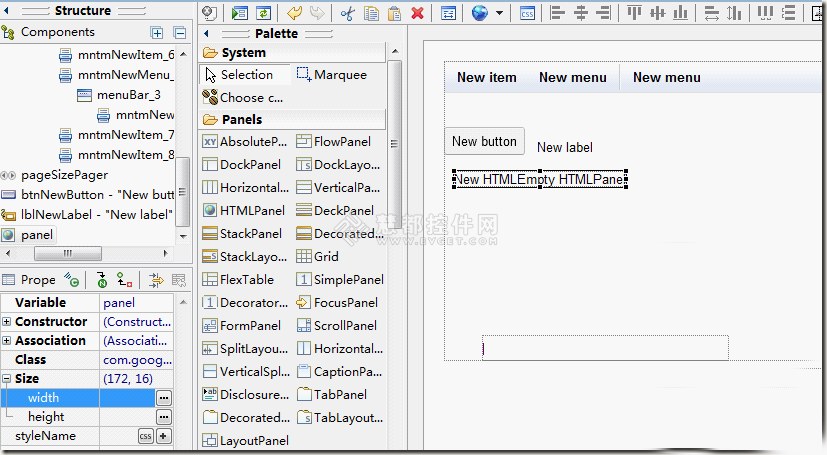Click the Align bottom edges icon
Screen dimensions: 827x455
pos(681,13)
